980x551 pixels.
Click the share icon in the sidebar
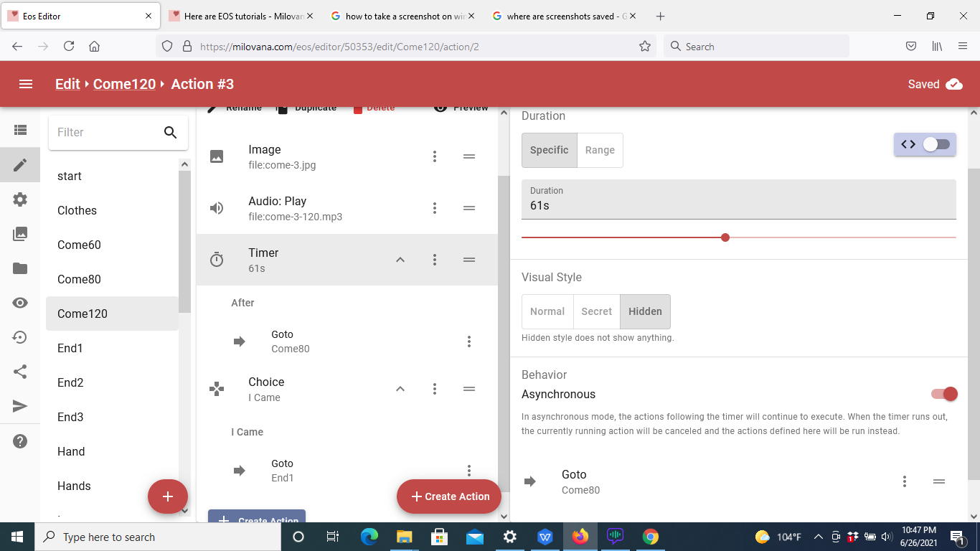20,372
